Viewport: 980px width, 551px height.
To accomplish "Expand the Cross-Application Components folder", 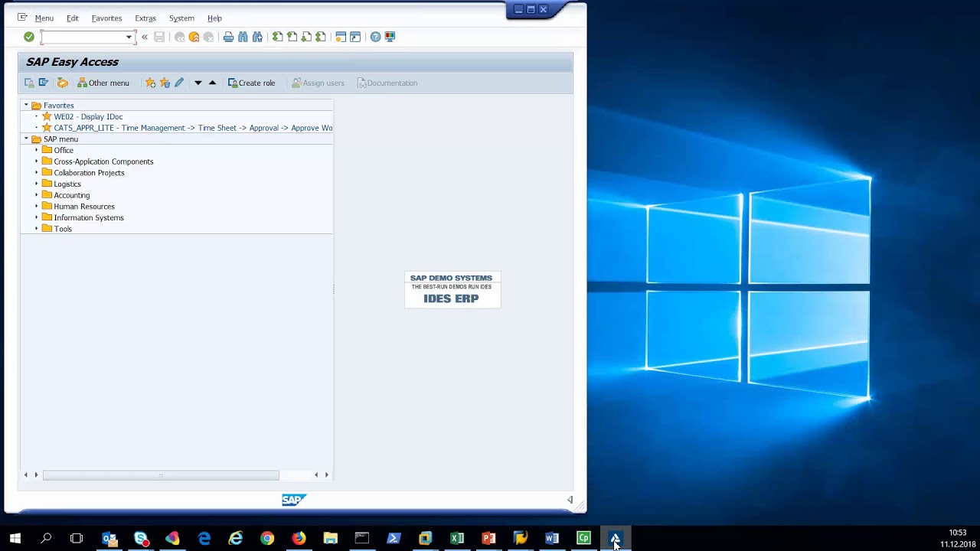I will point(36,161).
